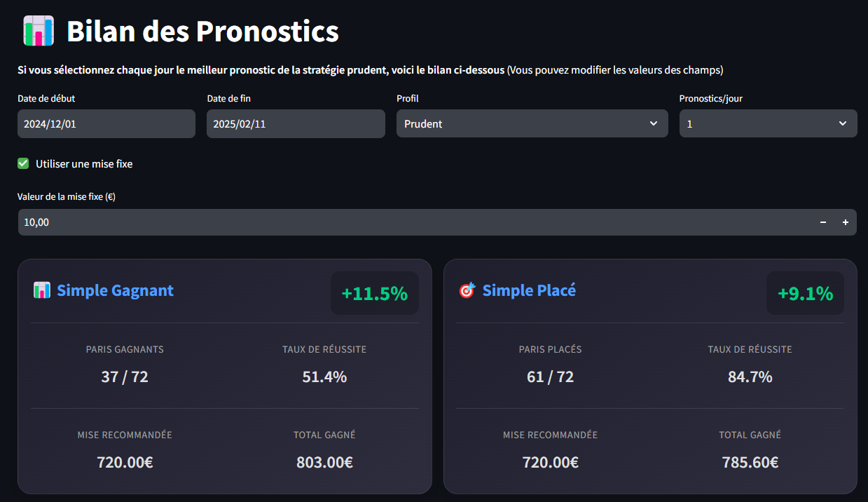
Task: Open the Profil dropdown showing Prudent
Action: point(531,124)
